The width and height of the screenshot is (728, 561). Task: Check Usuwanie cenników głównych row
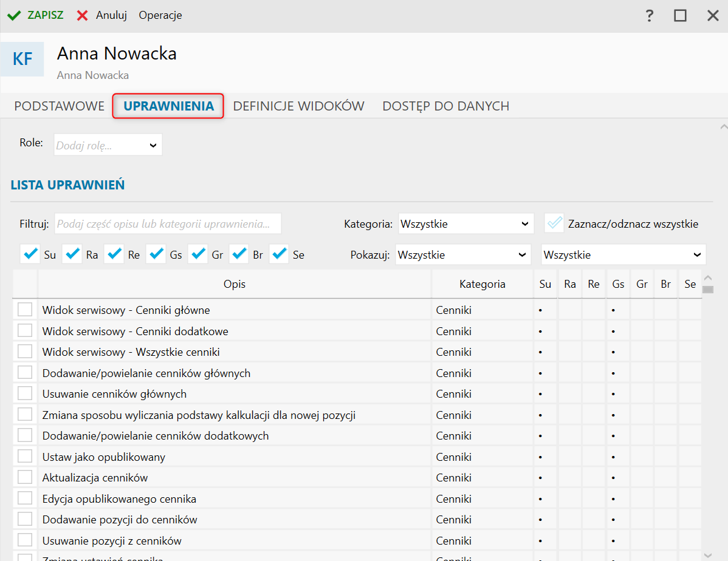tap(24, 393)
